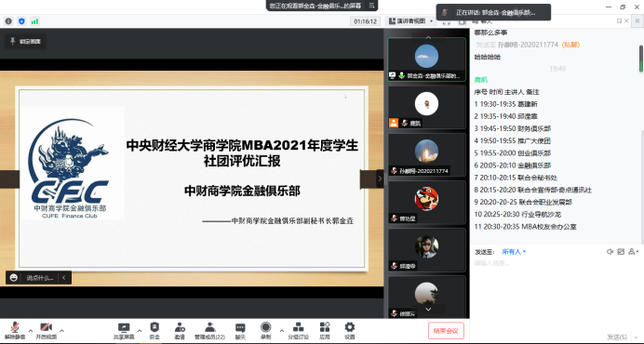Select 孙麒翔-2020211774 participant thumbnail
The image size is (644, 344).
[x=426, y=154]
